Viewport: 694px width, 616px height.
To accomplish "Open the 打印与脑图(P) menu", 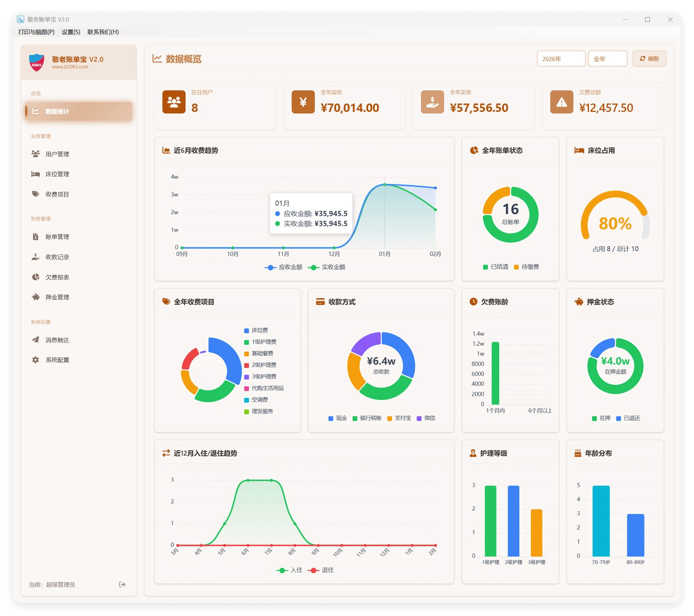I will (36, 32).
